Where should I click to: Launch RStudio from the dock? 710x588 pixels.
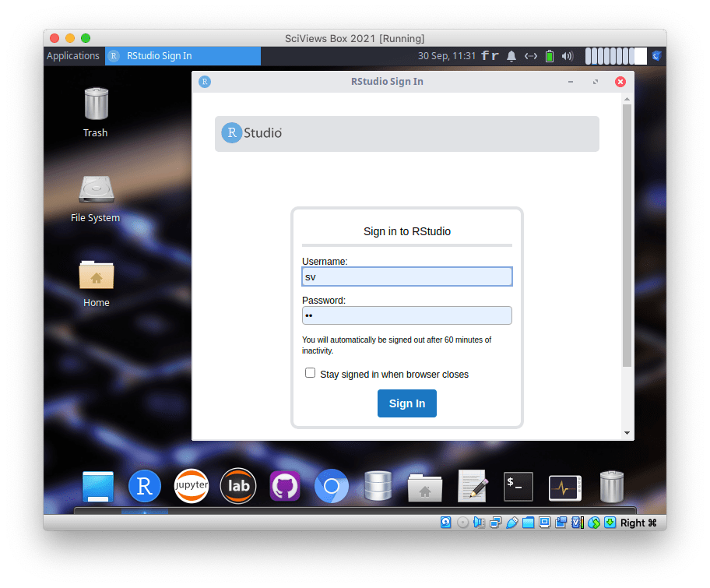point(145,486)
